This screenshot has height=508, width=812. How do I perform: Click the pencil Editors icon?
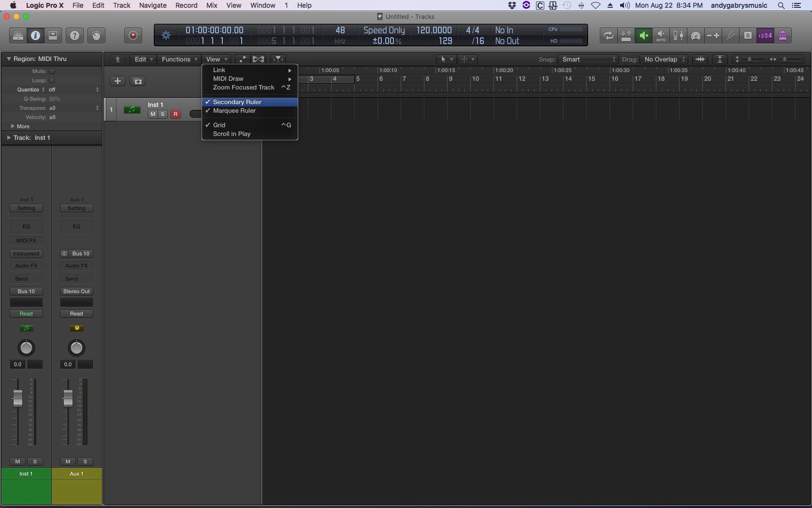pyautogui.click(x=730, y=35)
